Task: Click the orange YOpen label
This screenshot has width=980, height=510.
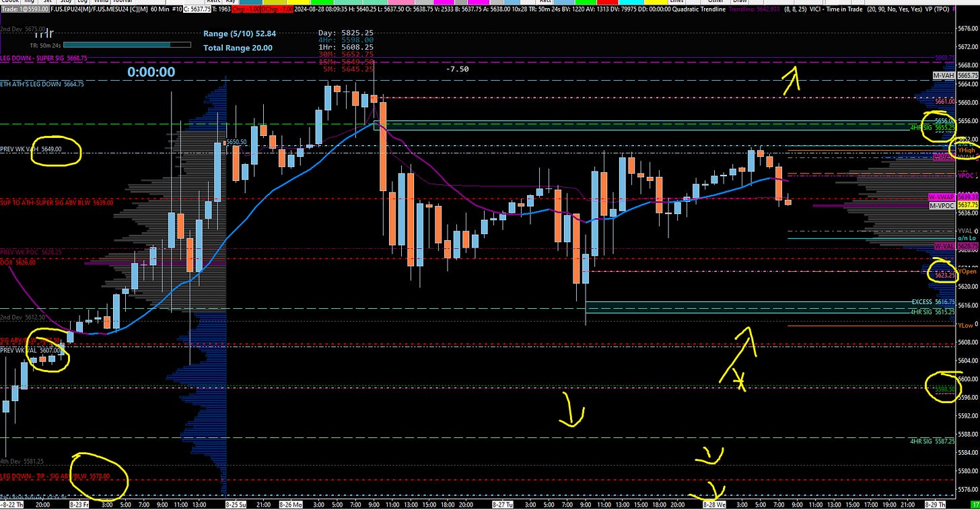Action: (968, 271)
